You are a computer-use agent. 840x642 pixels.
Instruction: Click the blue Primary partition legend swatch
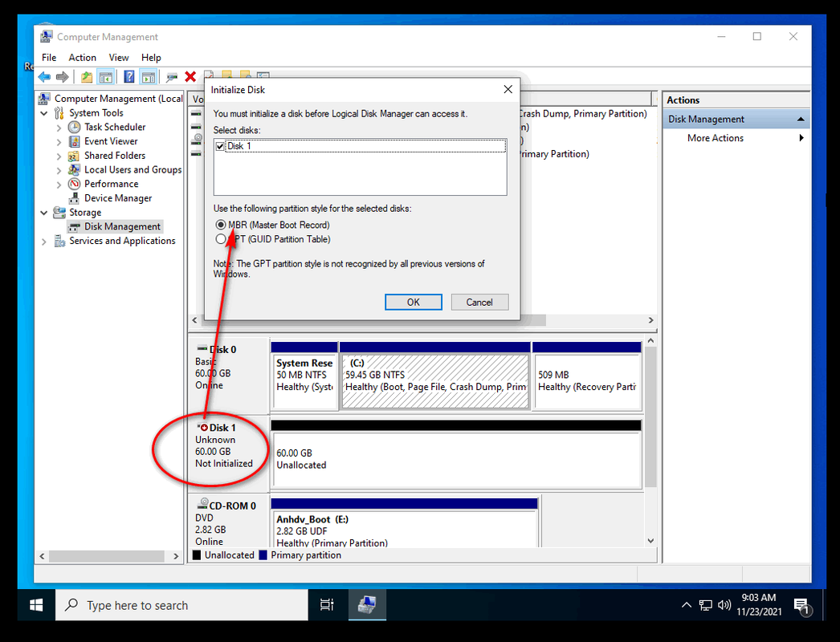[263, 555]
